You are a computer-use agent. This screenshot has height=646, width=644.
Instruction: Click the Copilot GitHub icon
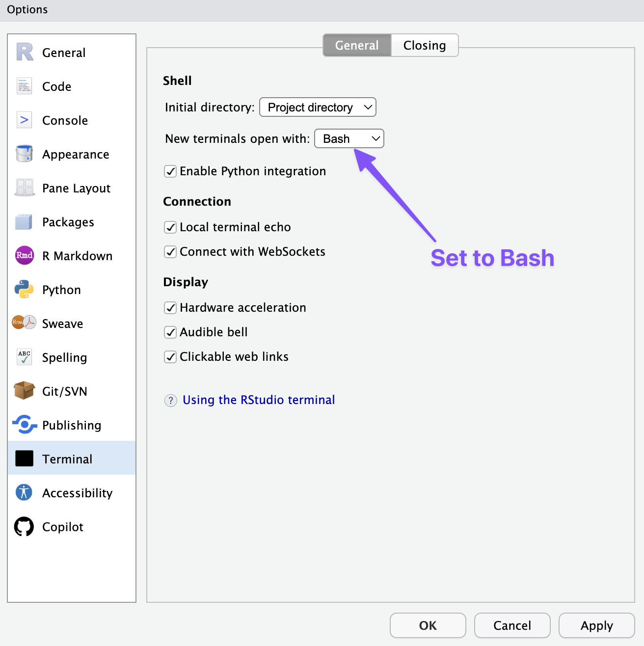(24, 526)
